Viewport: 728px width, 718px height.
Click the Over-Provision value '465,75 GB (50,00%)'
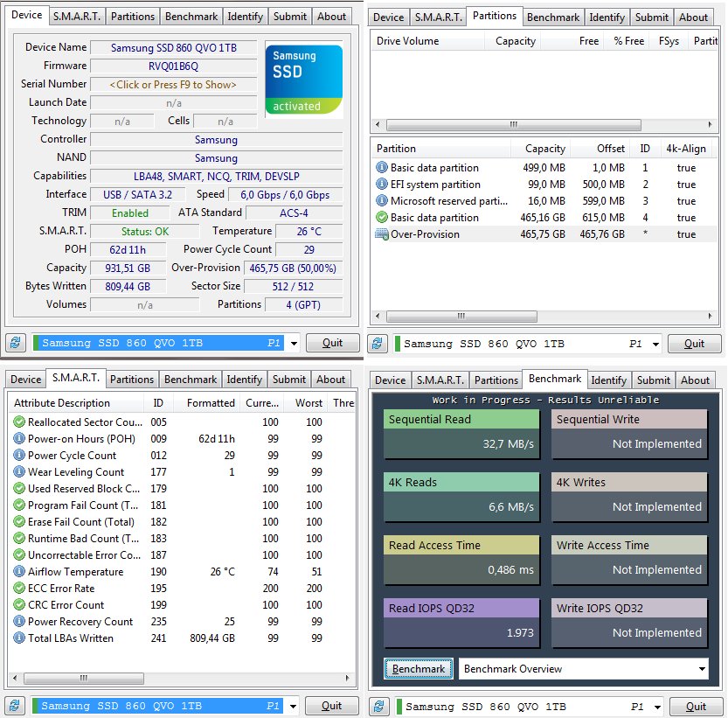tap(293, 268)
